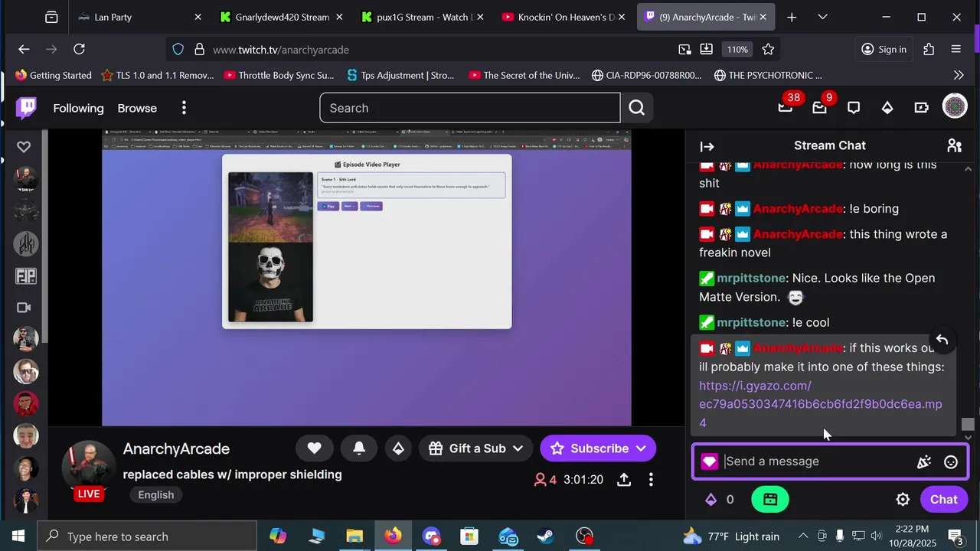Image resolution: width=980 pixels, height=551 pixels.
Task: Click the Twitch home logo
Action: coord(26,108)
